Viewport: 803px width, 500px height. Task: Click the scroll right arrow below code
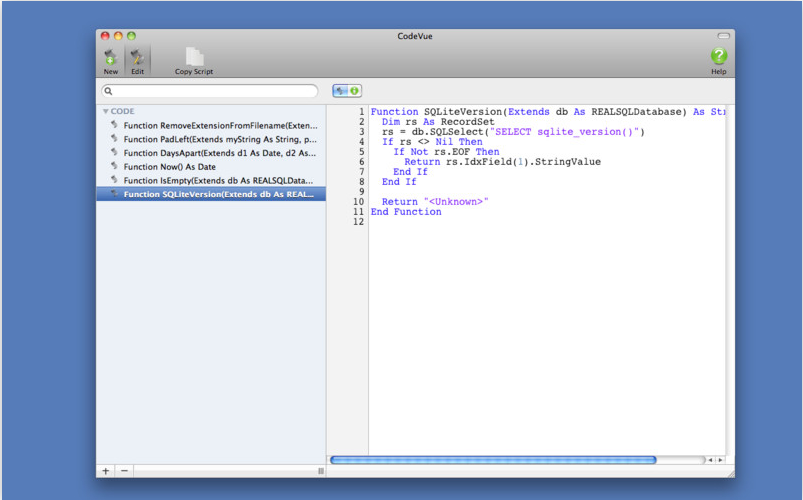tap(720, 460)
